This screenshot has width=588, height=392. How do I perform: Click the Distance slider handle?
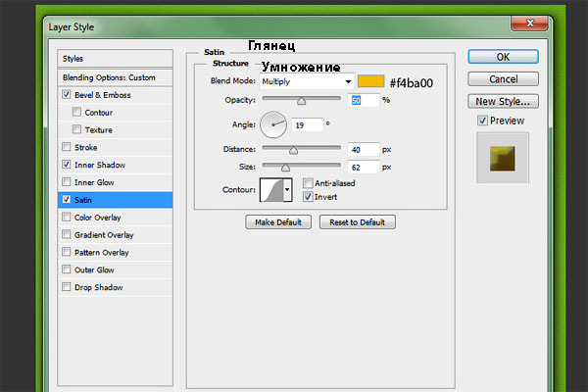[x=293, y=150]
